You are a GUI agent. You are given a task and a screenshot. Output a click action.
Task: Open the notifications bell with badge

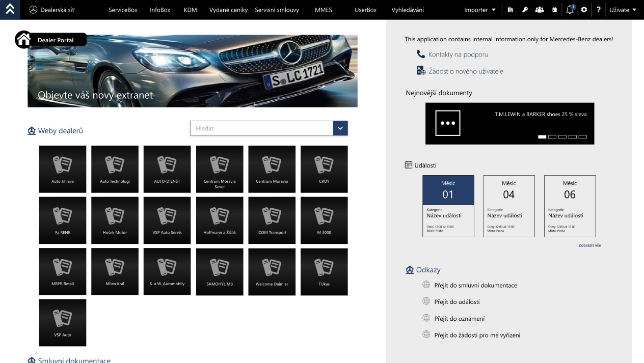click(x=569, y=9)
